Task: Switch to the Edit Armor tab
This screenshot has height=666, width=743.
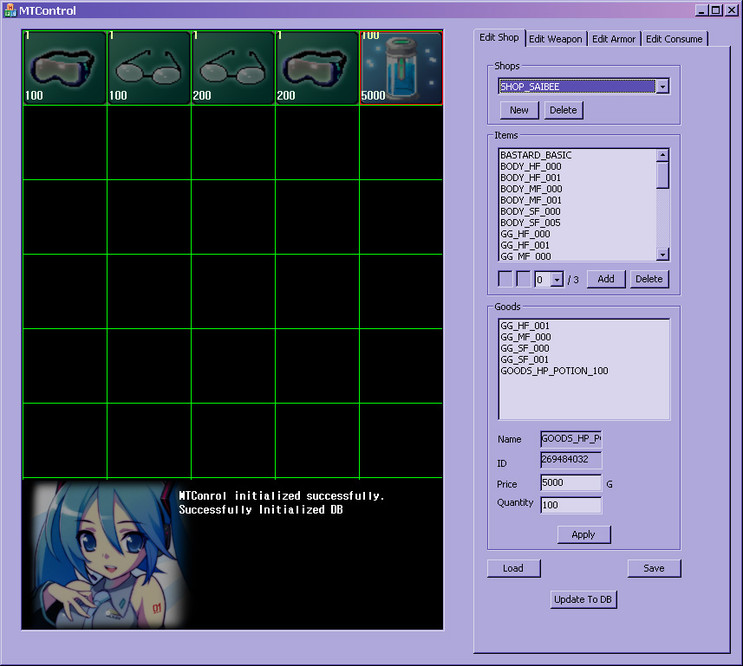Action: pos(613,39)
